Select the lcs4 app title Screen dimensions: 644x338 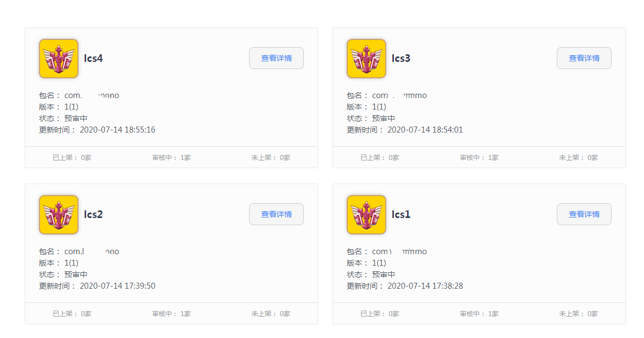point(93,58)
